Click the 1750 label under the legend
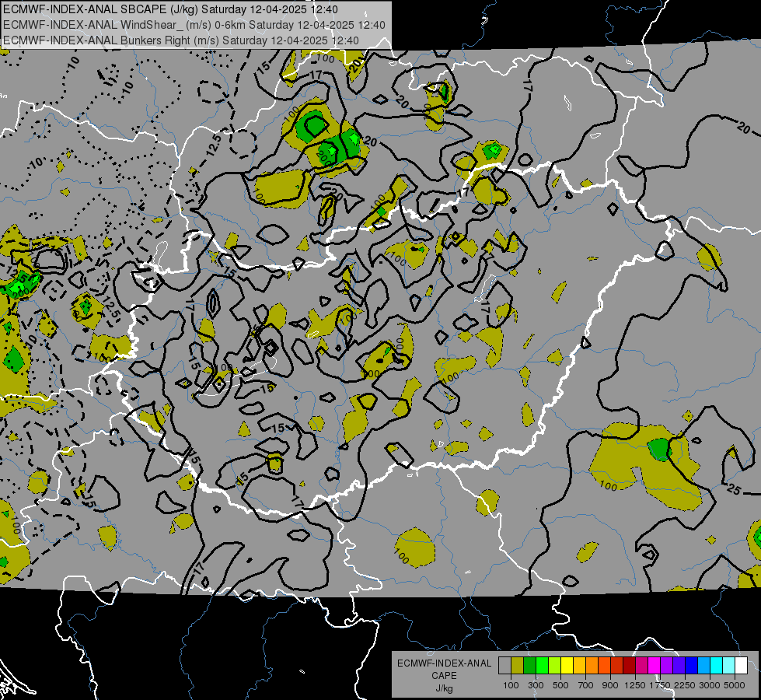 point(660,685)
